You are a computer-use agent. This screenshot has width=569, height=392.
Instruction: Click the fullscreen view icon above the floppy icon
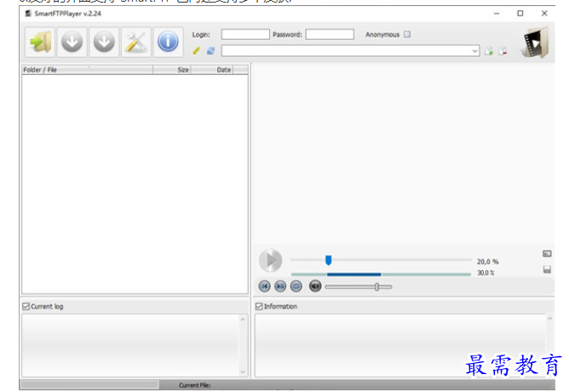pos(547,254)
